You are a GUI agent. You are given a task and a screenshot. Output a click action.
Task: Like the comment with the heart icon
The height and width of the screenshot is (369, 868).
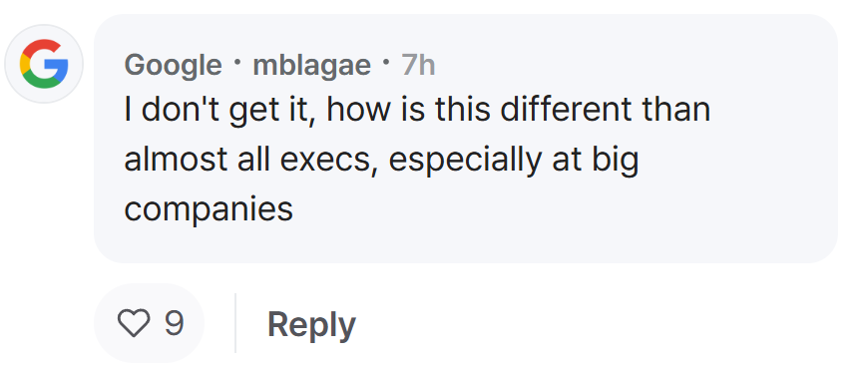[134, 324]
